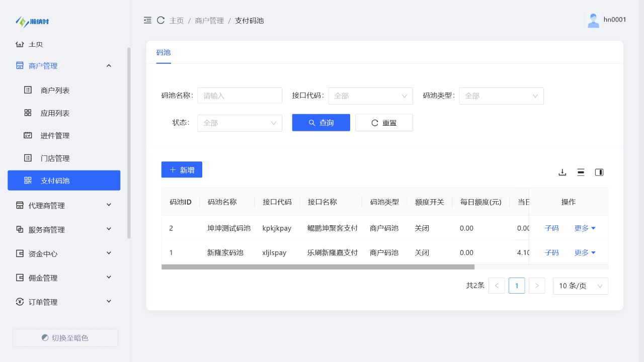Click the hn0001 user avatar
644x362 pixels.
(594, 20)
